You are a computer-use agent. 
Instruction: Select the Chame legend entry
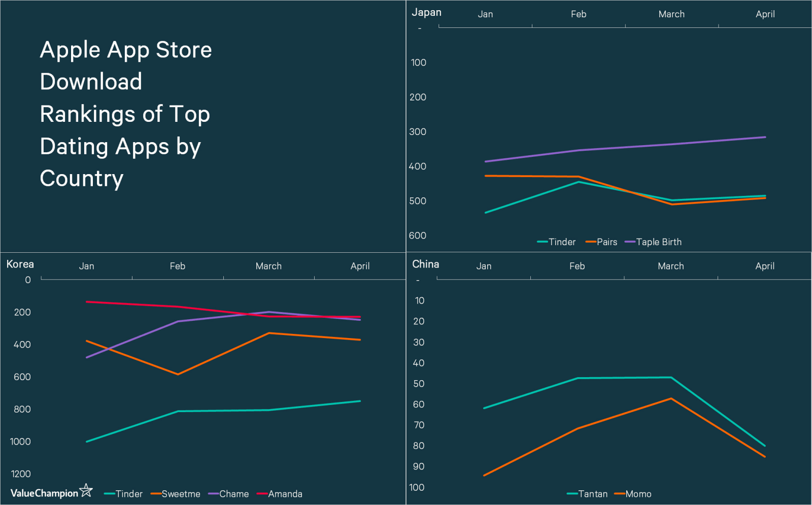[228, 494]
